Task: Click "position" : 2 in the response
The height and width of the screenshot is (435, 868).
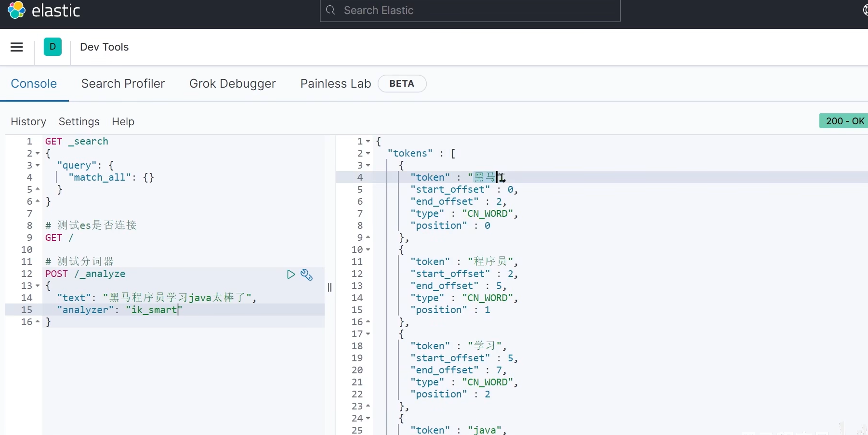Action: [x=450, y=395]
